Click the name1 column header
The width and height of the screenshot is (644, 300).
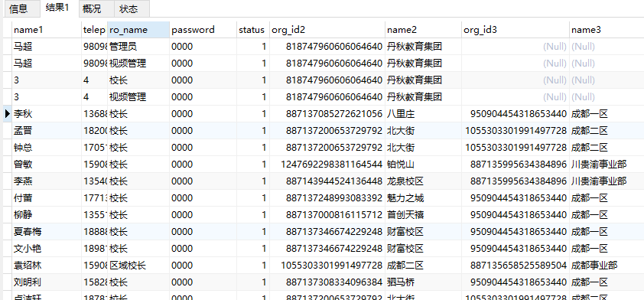pyautogui.click(x=47, y=30)
